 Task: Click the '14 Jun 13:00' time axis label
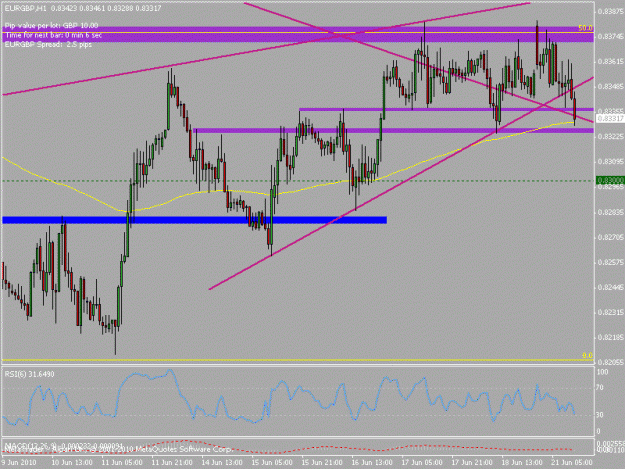(x=222, y=462)
